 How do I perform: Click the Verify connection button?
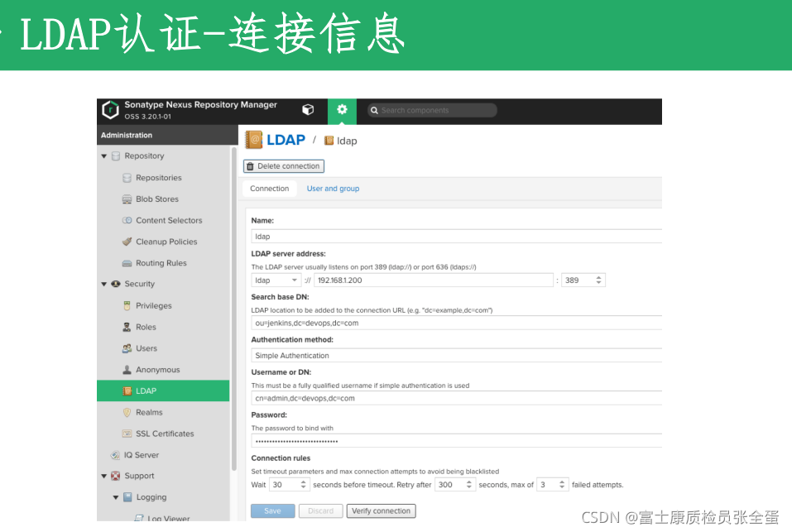pos(381,510)
